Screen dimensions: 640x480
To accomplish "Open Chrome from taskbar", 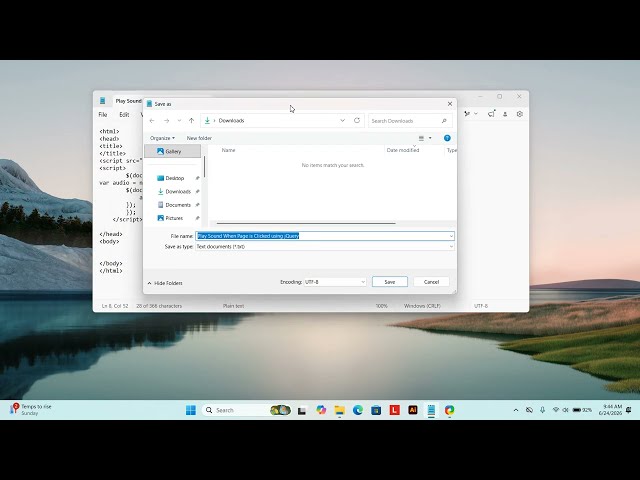I will [449, 410].
